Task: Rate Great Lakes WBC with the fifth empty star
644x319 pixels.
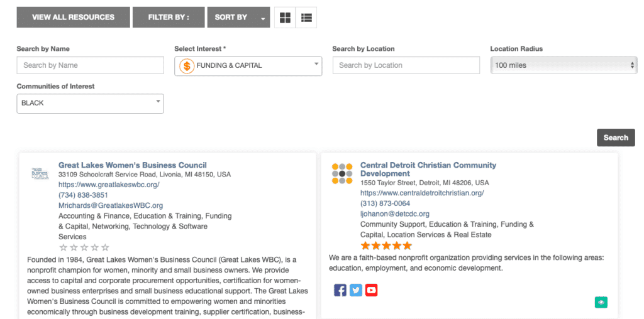Action: 106,247
